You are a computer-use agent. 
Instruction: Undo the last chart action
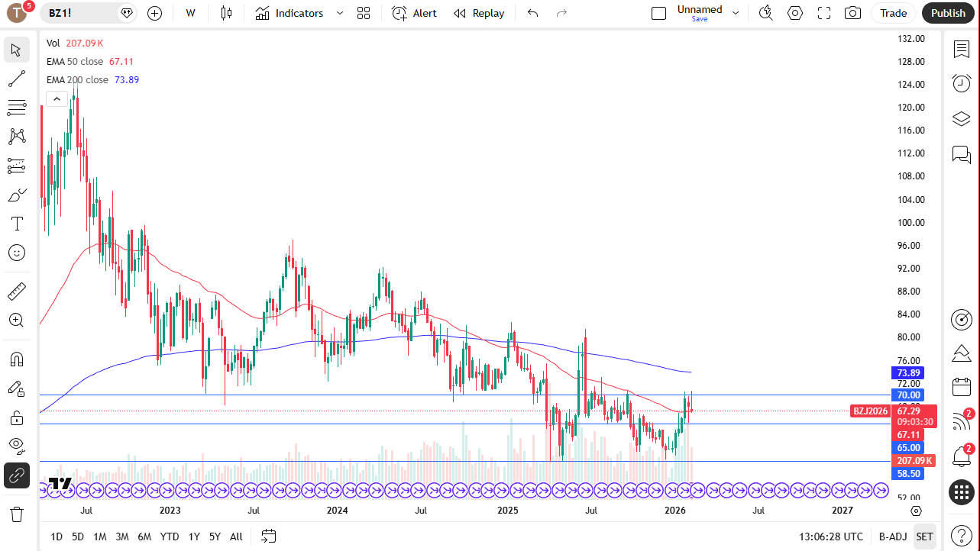533,13
